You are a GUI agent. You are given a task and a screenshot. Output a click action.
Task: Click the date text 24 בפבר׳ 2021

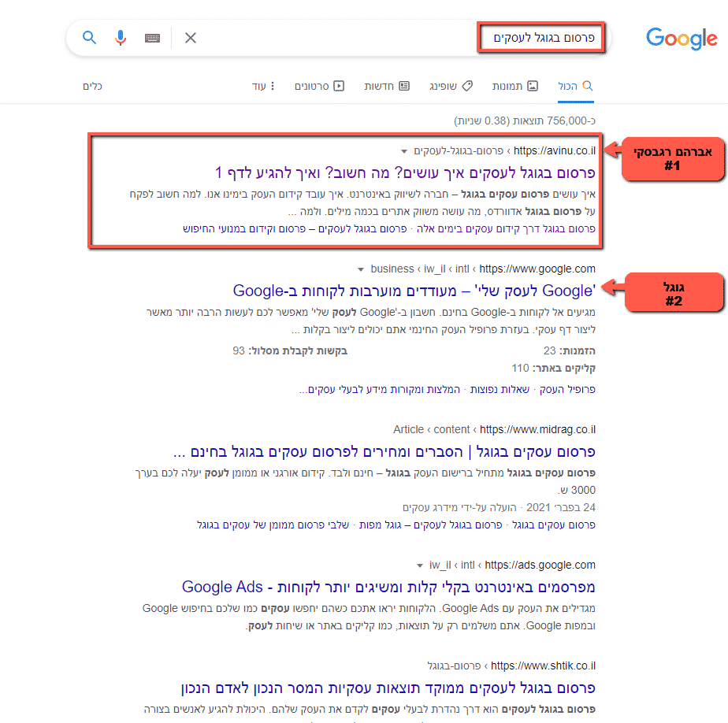[561, 508]
